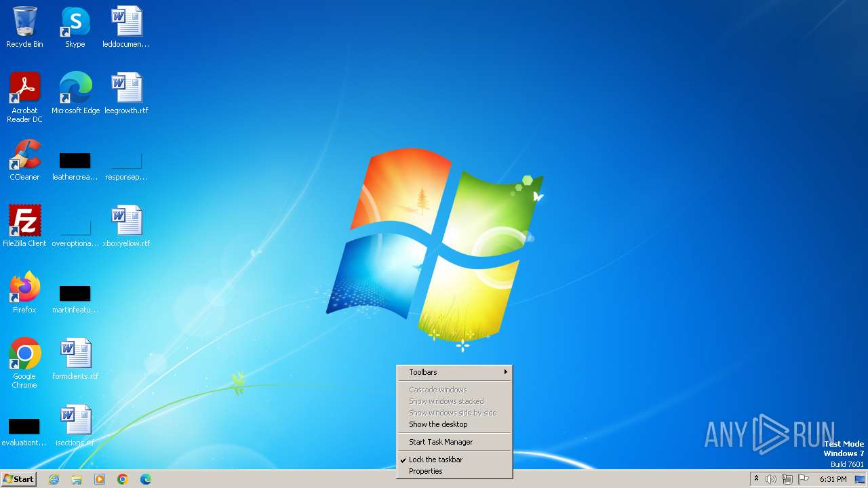Screen dimensions: 868x488
Task: Select the FileZilla Client desktop shortcut
Action: tap(24, 226)
